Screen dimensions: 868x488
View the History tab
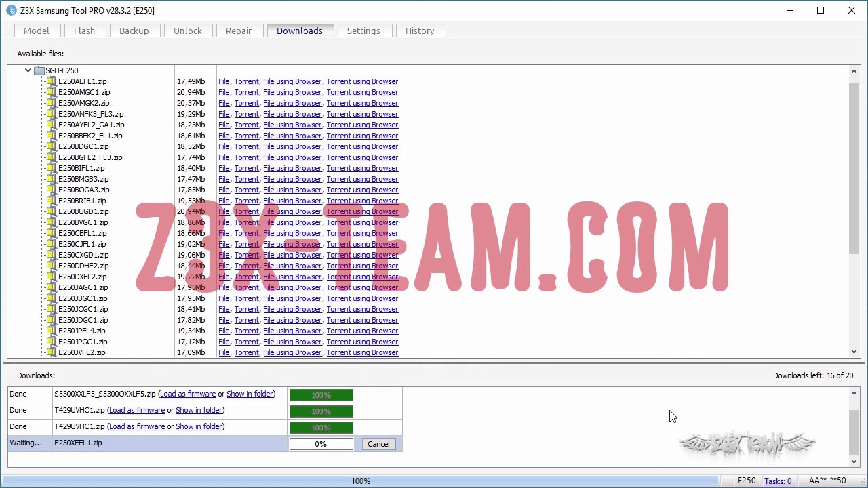[x=420, y=30]
